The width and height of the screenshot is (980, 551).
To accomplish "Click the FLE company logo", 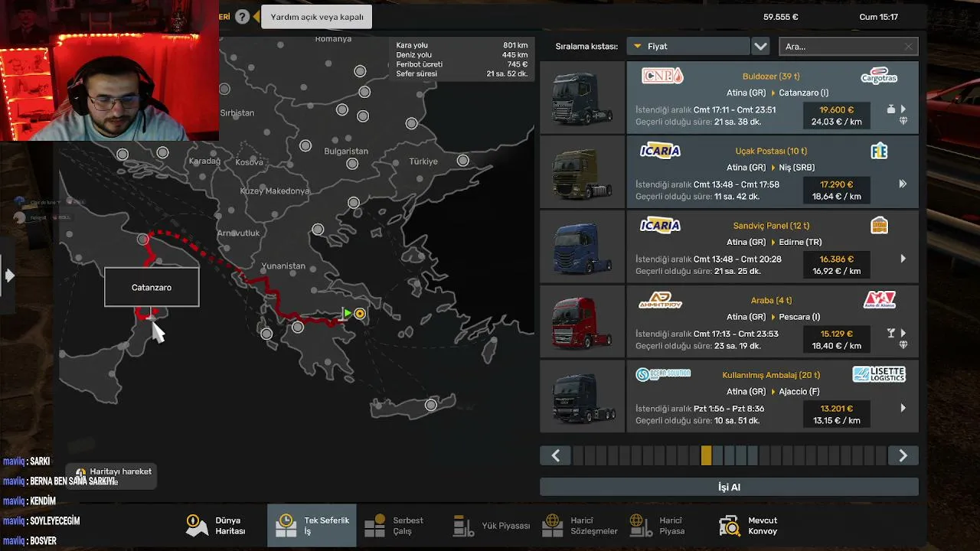I will coord(879,151).
